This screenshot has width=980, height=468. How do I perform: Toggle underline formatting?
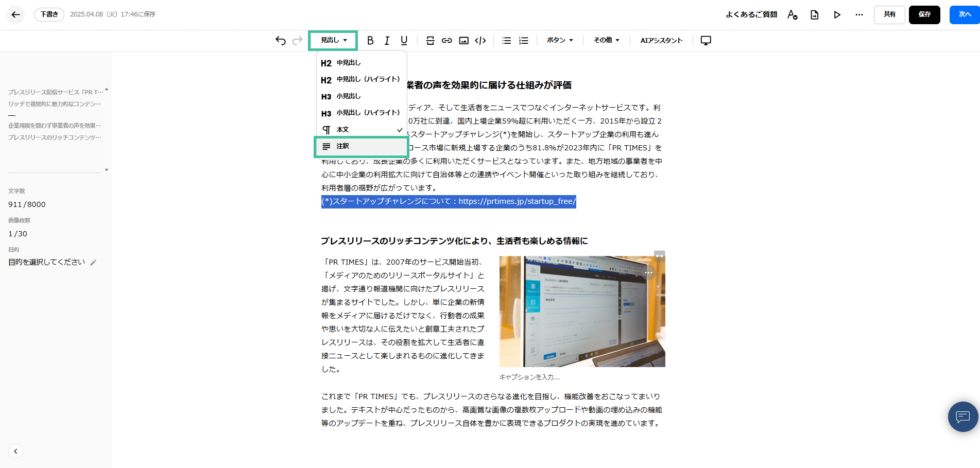click(404, 41)
